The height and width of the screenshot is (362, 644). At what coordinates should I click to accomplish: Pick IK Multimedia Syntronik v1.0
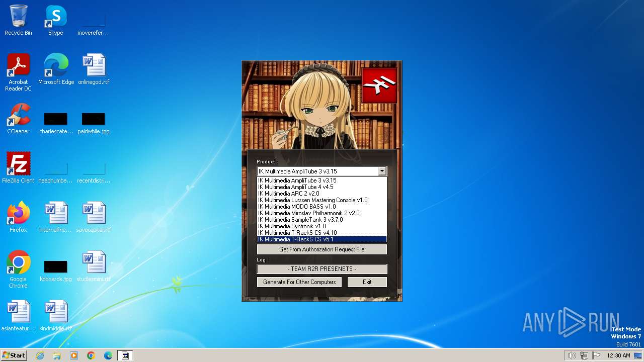[322, 226]
